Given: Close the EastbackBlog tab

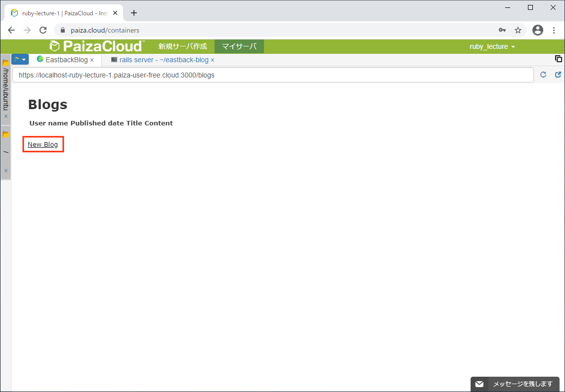Looking at the screenshot, I should click(x=92, y=60).
